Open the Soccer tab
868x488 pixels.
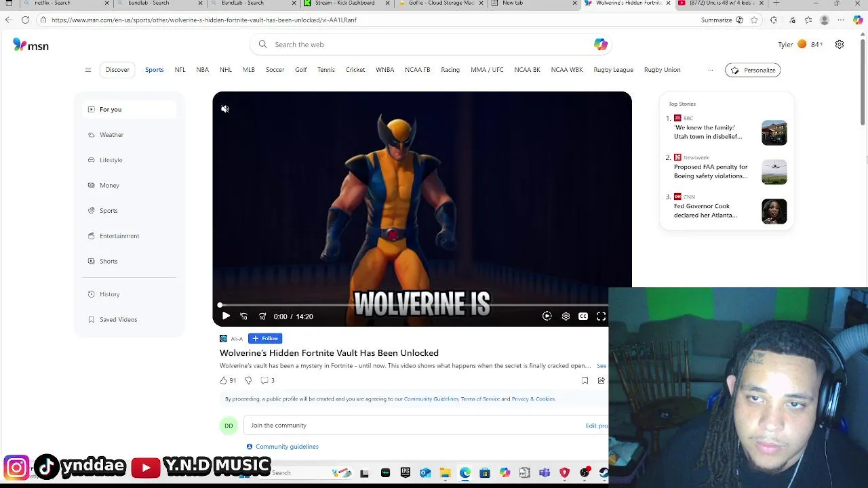(275, 70)
